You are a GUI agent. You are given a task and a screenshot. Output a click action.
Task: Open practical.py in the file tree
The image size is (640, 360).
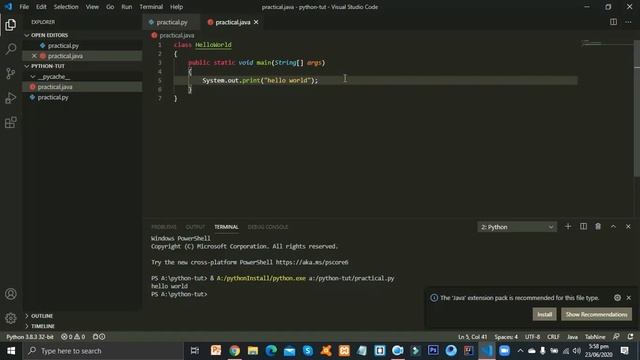pos(53,97)
